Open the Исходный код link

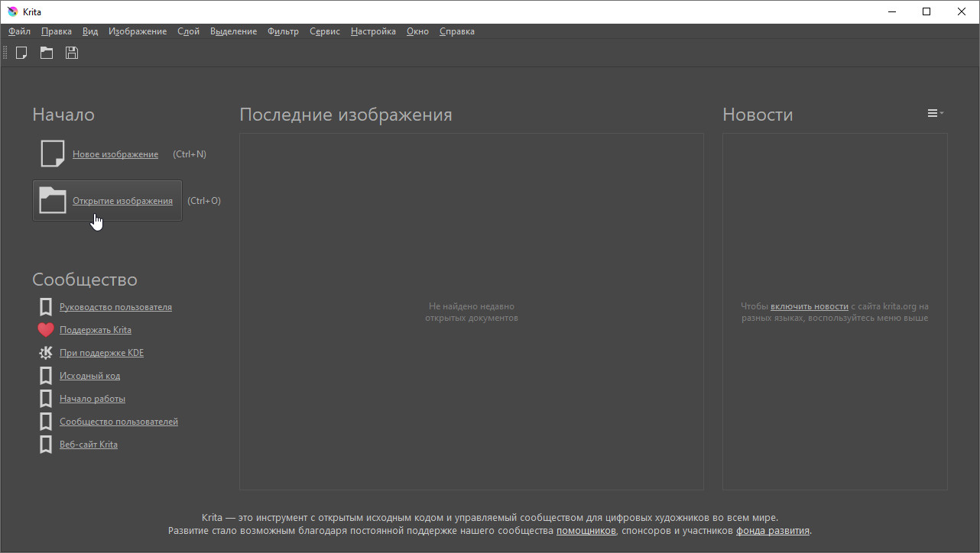(x=89, y=376)
